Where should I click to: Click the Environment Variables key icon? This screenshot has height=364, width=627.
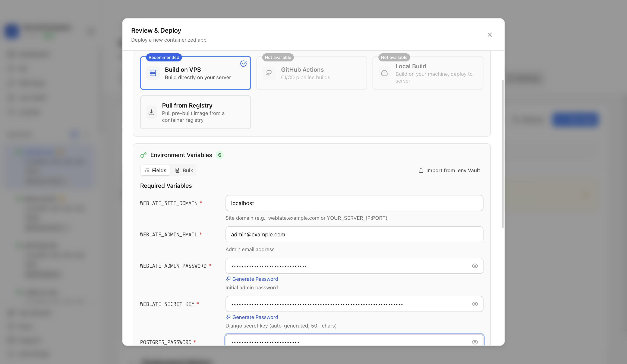coord(143,155)
